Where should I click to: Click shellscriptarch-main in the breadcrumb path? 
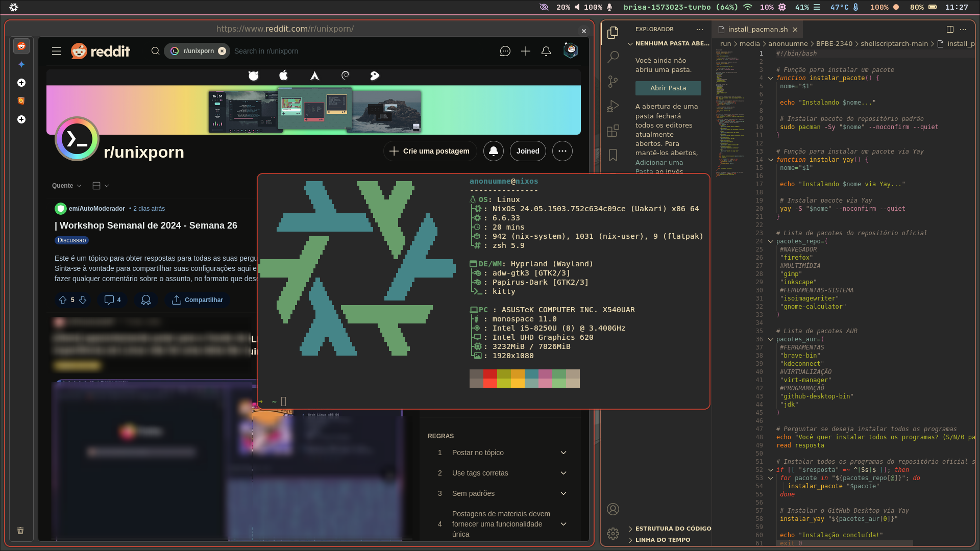tap(894, 44)
